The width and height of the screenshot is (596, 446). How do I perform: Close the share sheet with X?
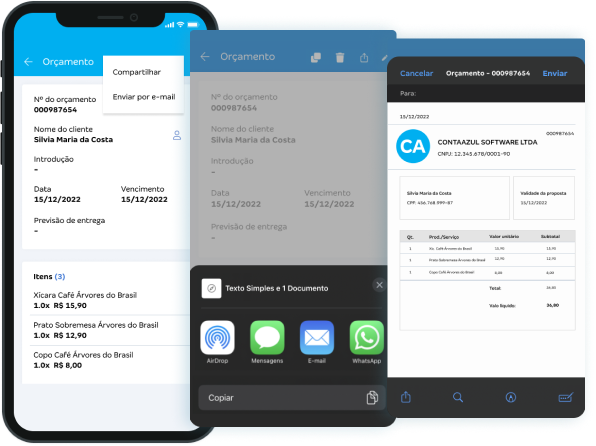379,285
